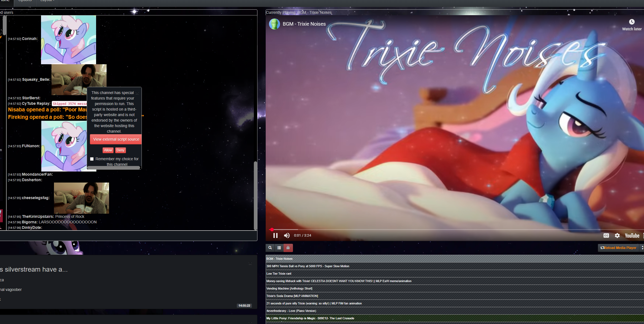
Task: Click the Watch later clock icon
Action: pyautogui.click(x=632, y=22)
